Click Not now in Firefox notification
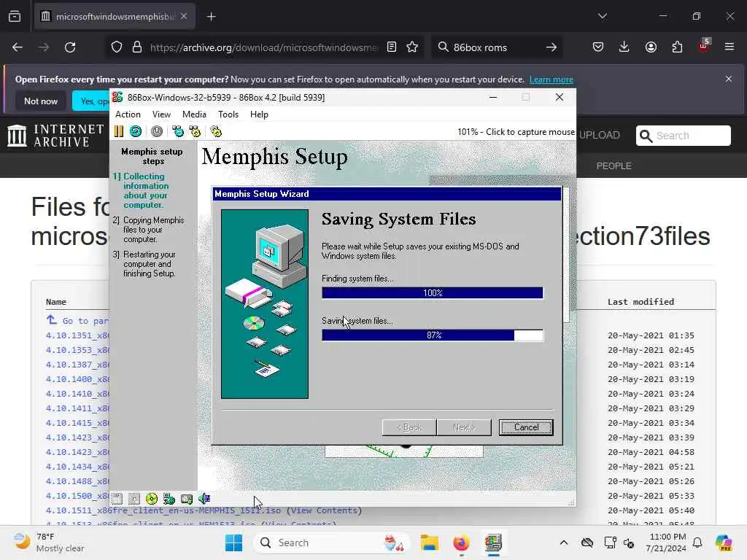 coord(41,101)
